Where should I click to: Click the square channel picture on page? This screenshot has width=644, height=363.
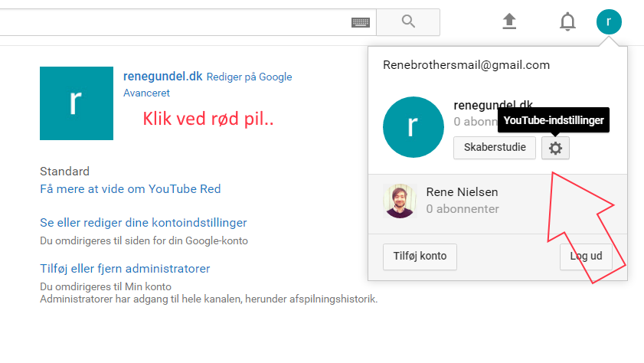[x=77, y=103]
